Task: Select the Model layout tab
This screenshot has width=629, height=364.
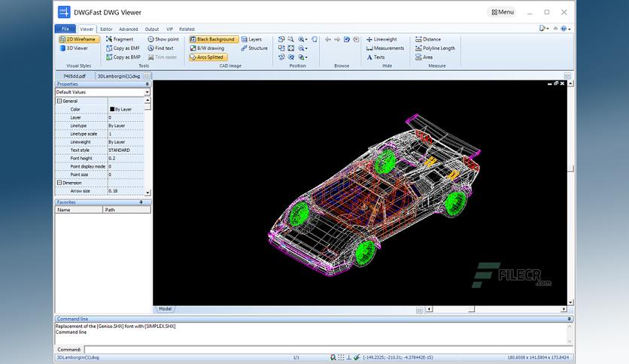Action: pos(165,309)
